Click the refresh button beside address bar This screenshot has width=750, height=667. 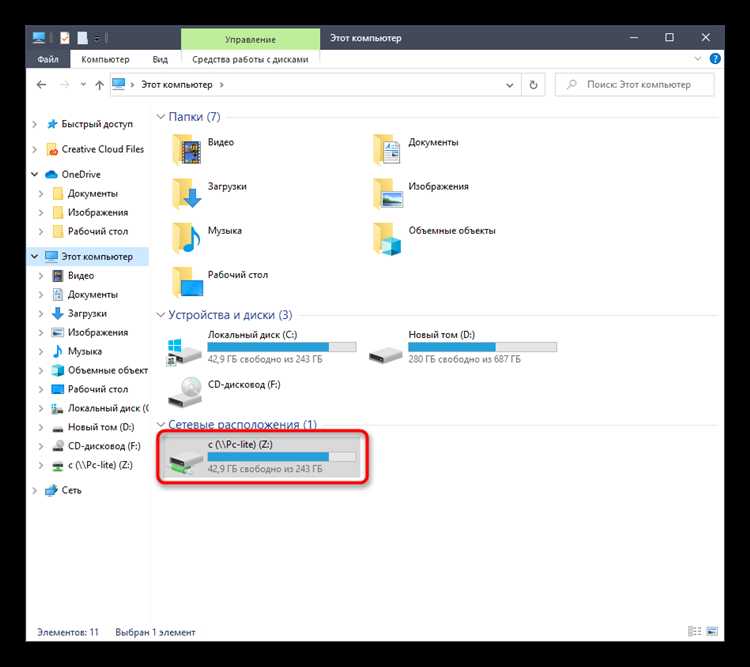[533, 85]
